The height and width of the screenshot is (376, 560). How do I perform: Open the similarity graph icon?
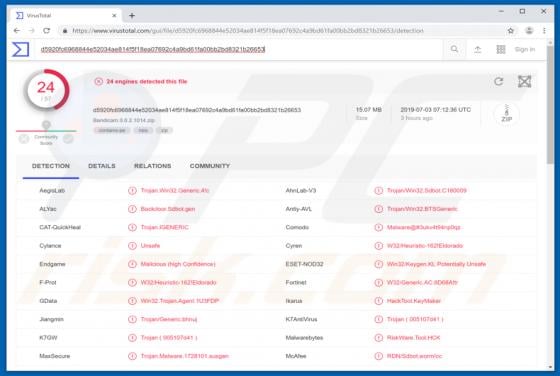524,81
